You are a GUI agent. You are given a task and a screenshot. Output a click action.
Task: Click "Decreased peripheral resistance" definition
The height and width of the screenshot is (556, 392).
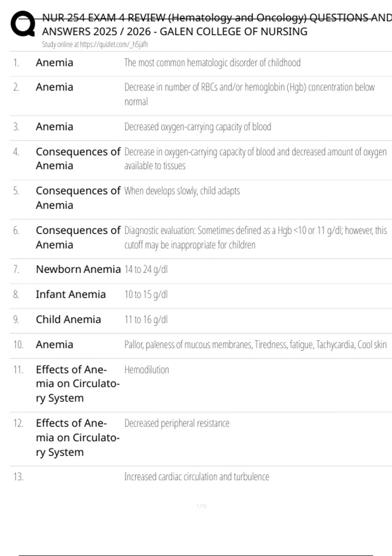pyautogui.click(x=177, y=423)
